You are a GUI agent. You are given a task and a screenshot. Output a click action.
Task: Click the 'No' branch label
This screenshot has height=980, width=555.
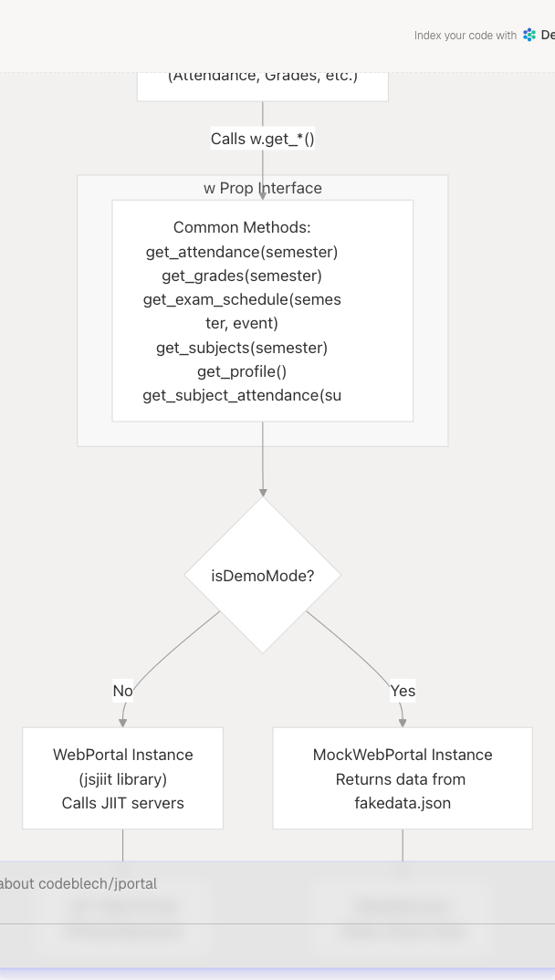pos(122,691)
